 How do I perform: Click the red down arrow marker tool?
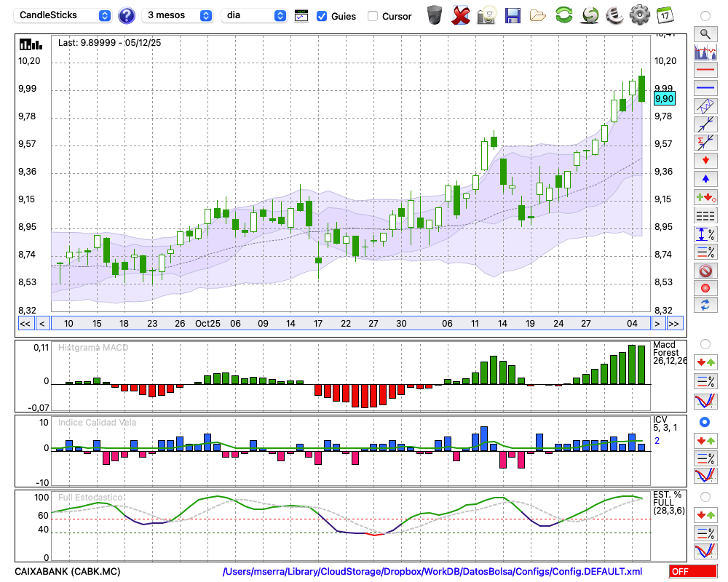(x=705, y=161)
